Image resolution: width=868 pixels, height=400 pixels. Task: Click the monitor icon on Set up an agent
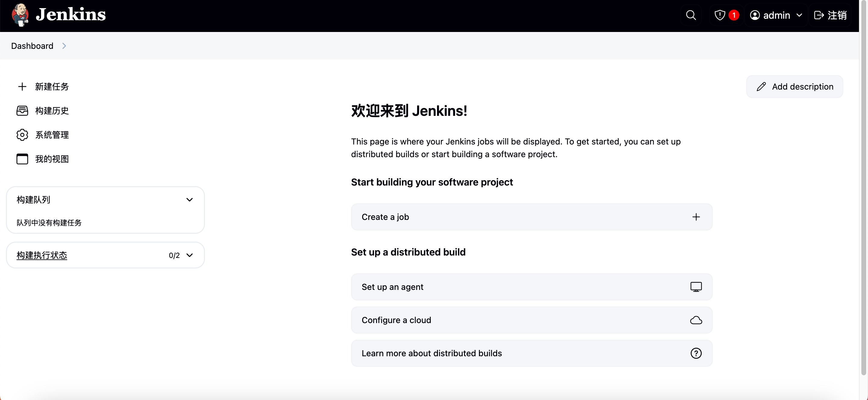click(696, 287)
